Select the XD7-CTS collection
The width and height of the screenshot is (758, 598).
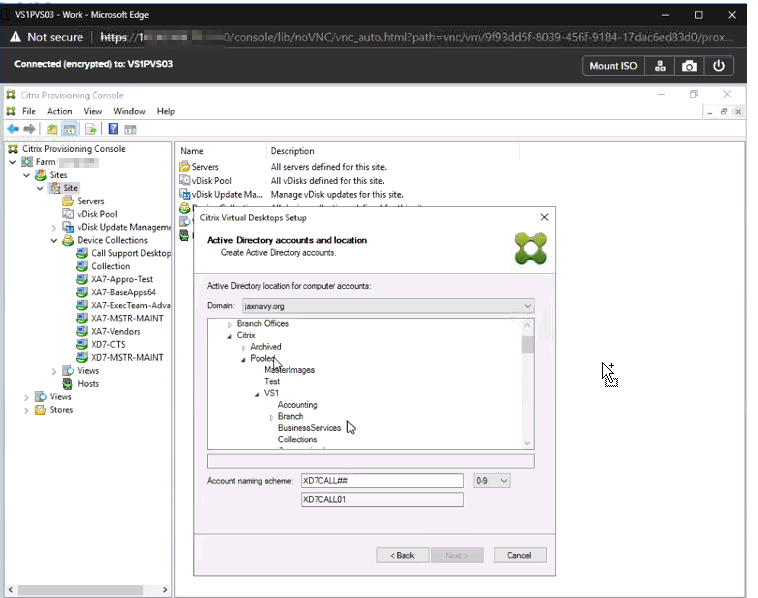coord(108,345)
